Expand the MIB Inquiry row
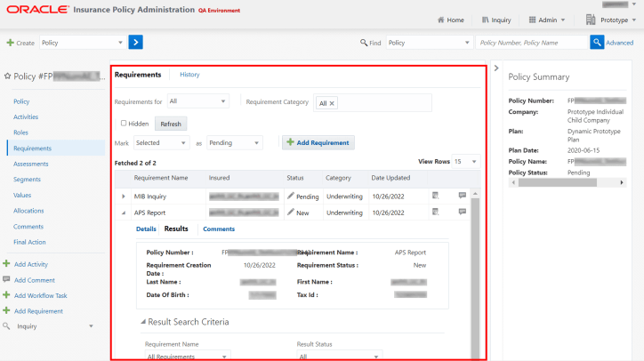This screenshot has height=361, width=644. click(124, 197)
